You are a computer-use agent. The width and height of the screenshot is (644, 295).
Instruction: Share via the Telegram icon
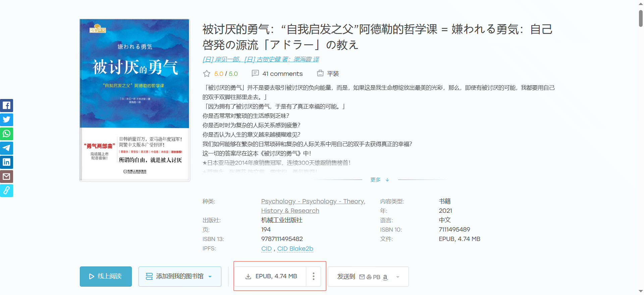[x=6, y=148]
